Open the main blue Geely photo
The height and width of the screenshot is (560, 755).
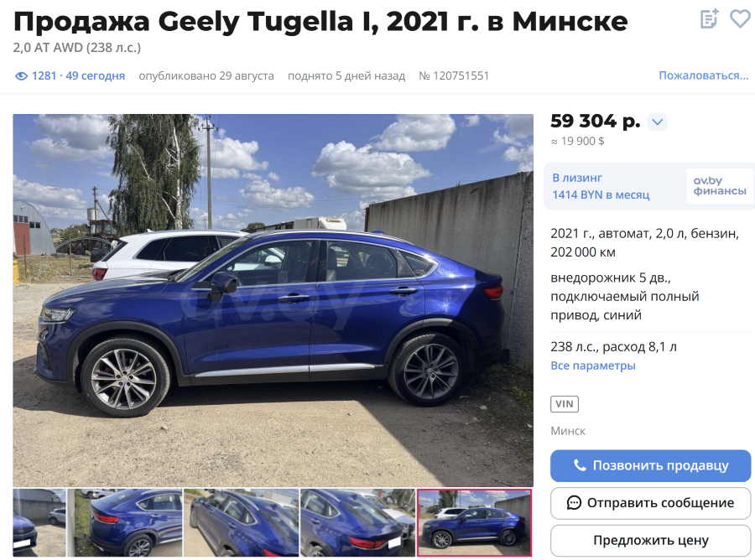[273, 300]
